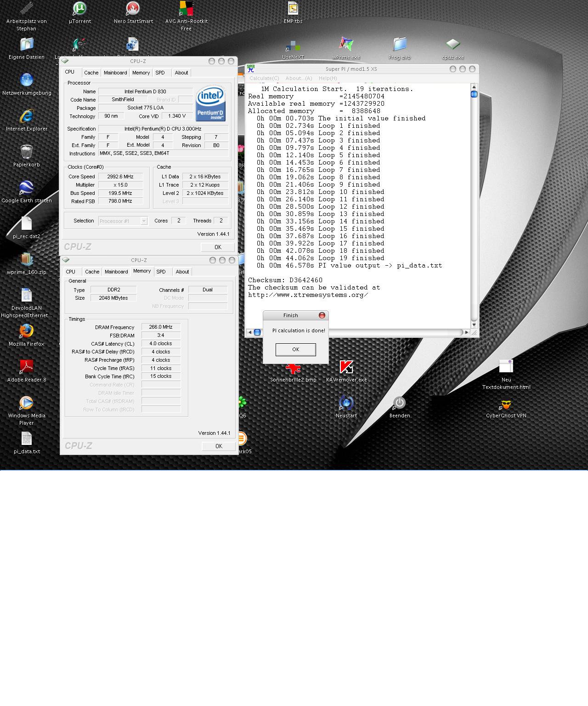Select SPD tab in upper CPU-Z window
Screen dimensions: 588x706
pos(160,73)
